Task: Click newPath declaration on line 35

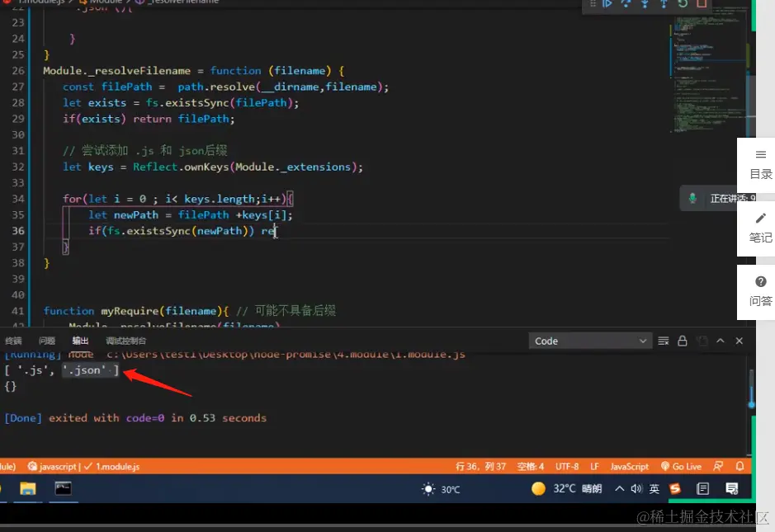Action: (136, 215)
